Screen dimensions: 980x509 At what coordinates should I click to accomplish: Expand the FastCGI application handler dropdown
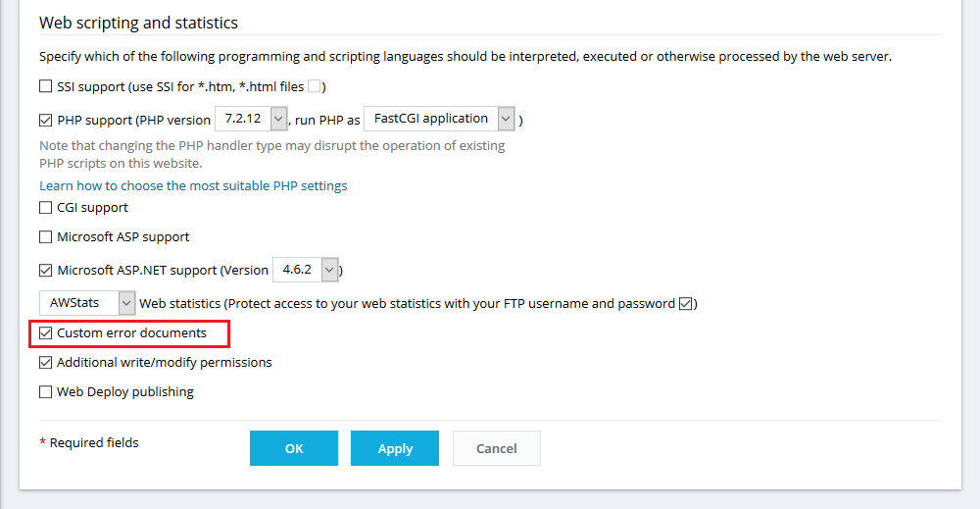(439, 119)
